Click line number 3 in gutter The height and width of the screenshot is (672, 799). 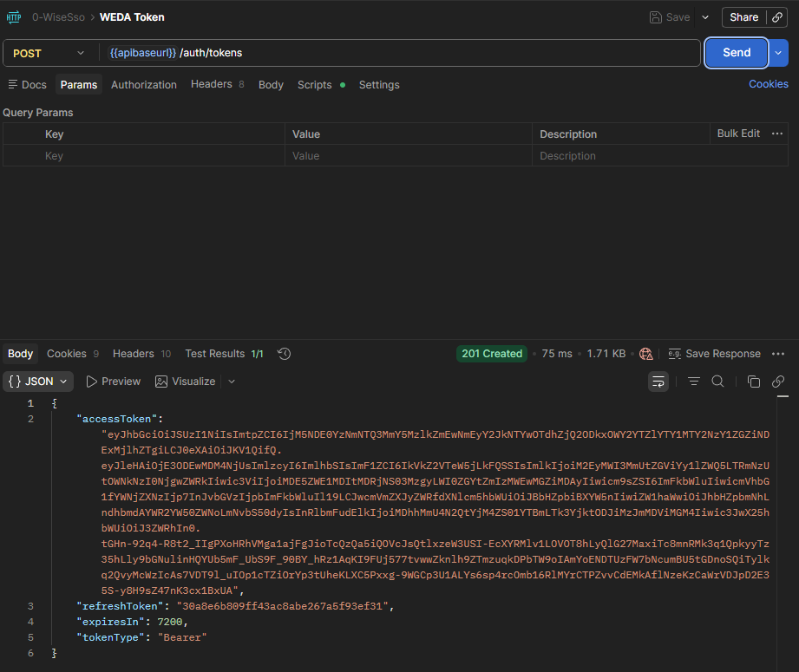(30, 606)
